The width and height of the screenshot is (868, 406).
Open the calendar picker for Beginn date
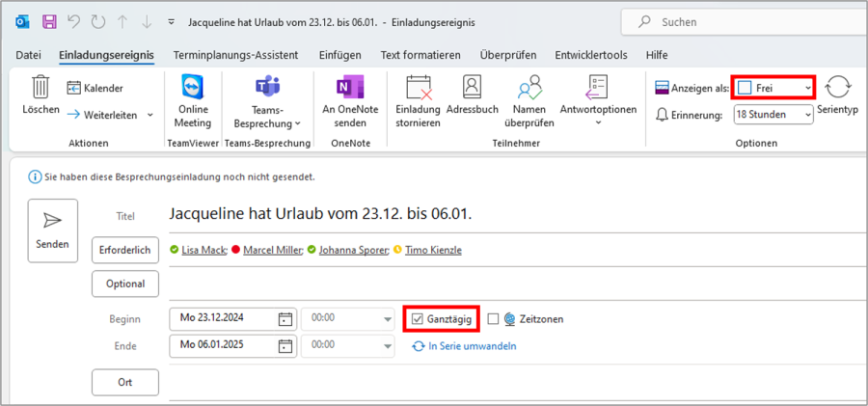point(285,319)
